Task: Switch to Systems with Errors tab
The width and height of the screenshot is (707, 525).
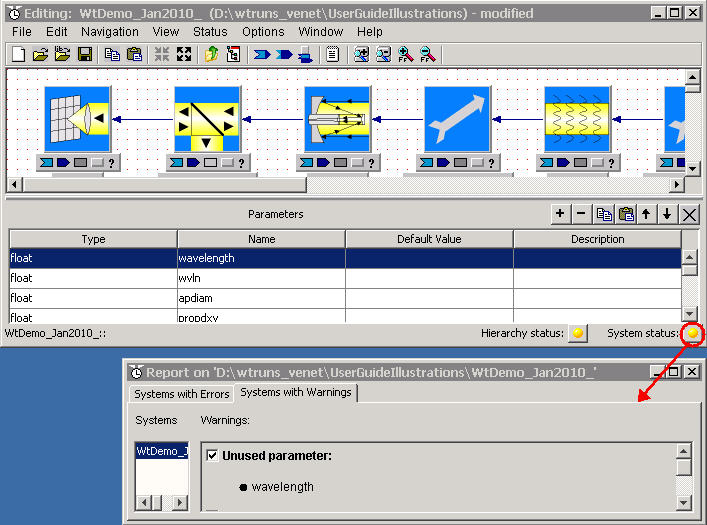Action: point(182,394)
